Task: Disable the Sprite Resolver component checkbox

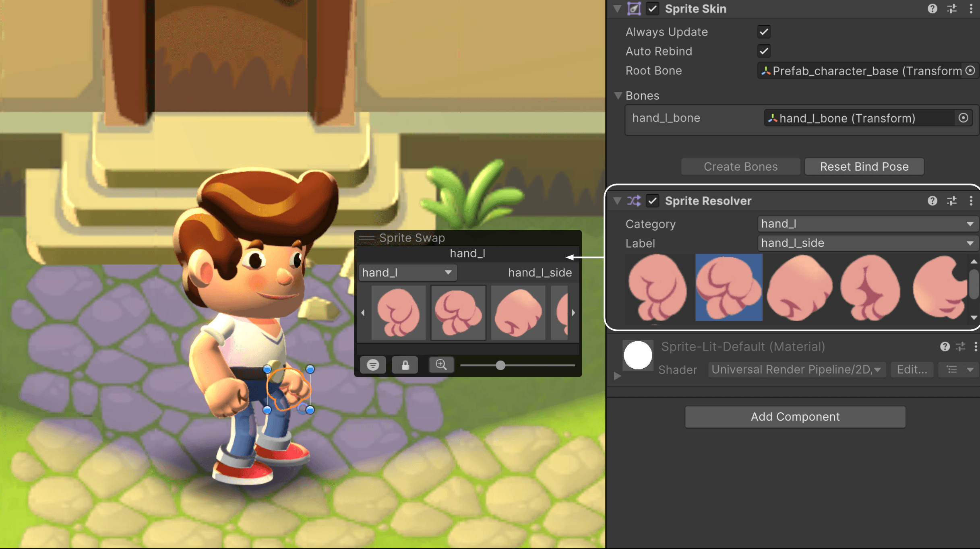Action: (652, 201)
